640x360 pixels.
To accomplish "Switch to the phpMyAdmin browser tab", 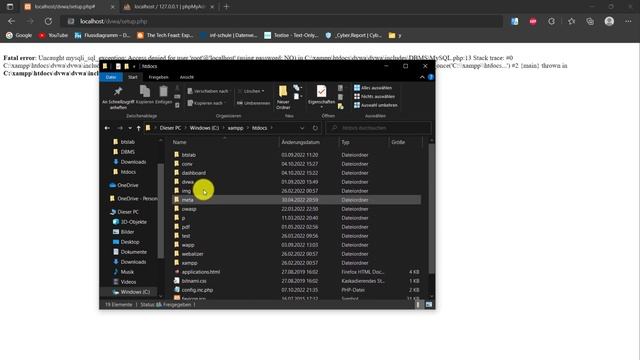I will 169,7.
